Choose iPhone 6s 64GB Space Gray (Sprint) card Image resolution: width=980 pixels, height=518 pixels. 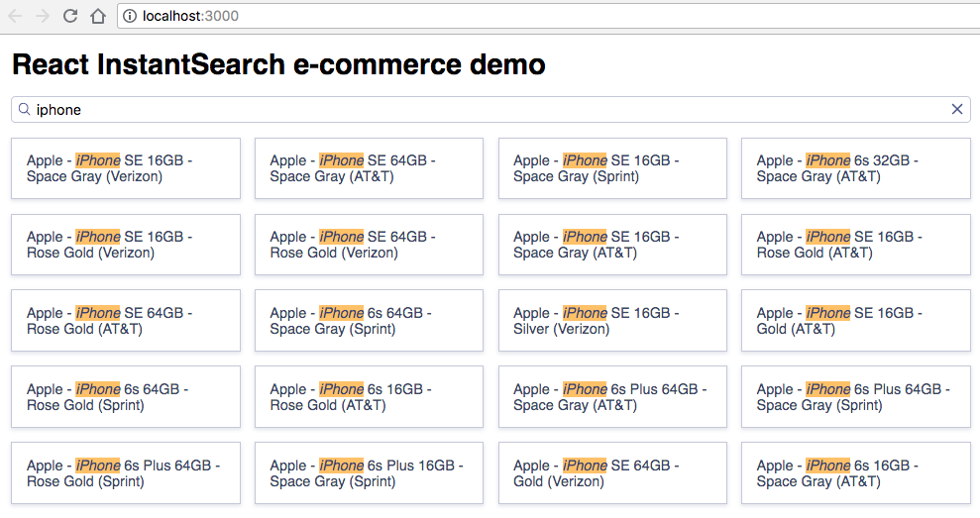369,321
